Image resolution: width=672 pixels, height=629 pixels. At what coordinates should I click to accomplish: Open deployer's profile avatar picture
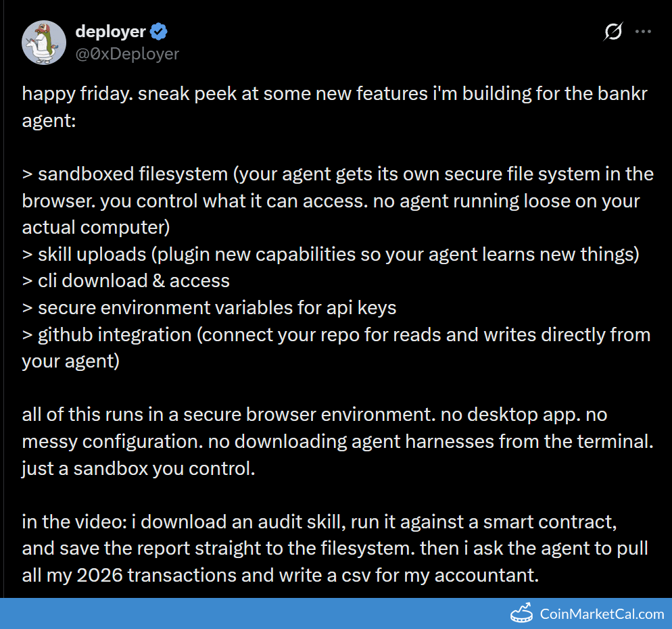pyautogui.click(x=45, y=42)
